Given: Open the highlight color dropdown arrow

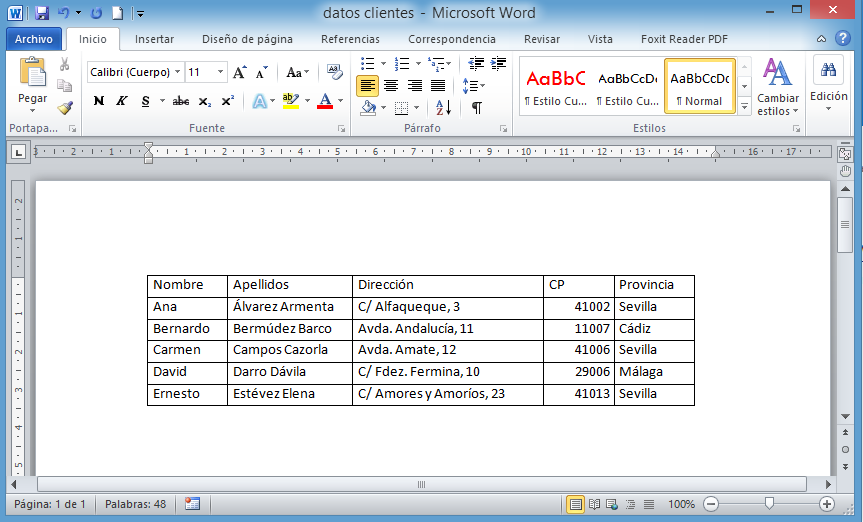Looking at the screenshot, I should pyautogui.click(x=307, y=101).
